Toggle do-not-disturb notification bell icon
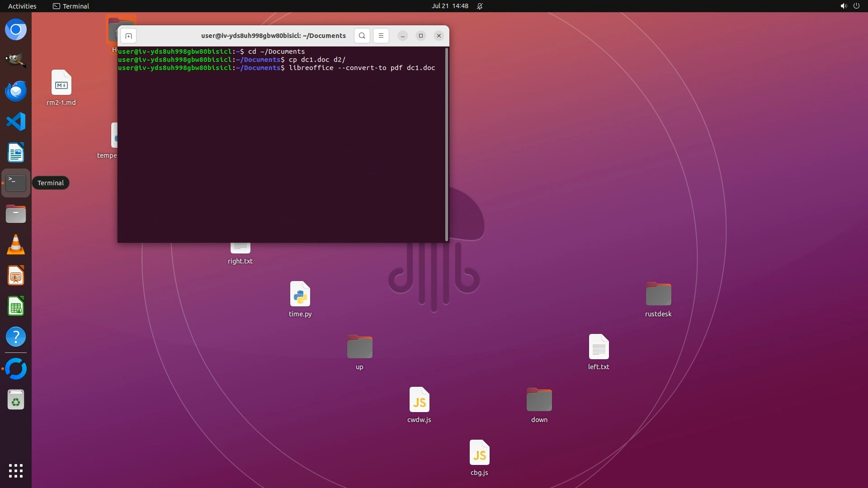The width and height of the screenshot is (868, 488). pos(480,6)
